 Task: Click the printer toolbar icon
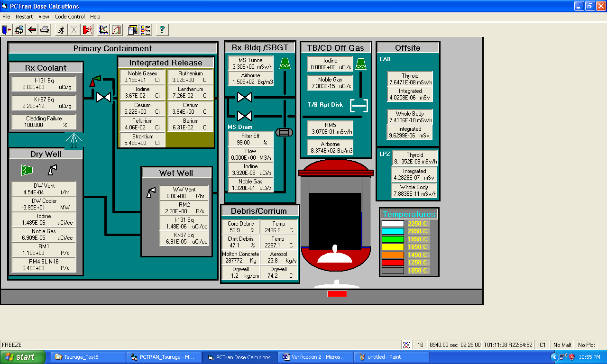click(44, 30)
